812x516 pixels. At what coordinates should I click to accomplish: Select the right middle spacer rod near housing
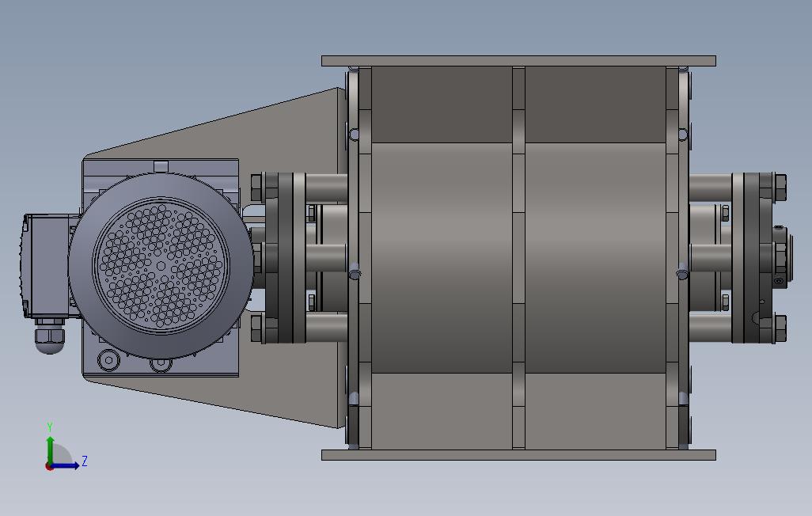pos(711,257)
